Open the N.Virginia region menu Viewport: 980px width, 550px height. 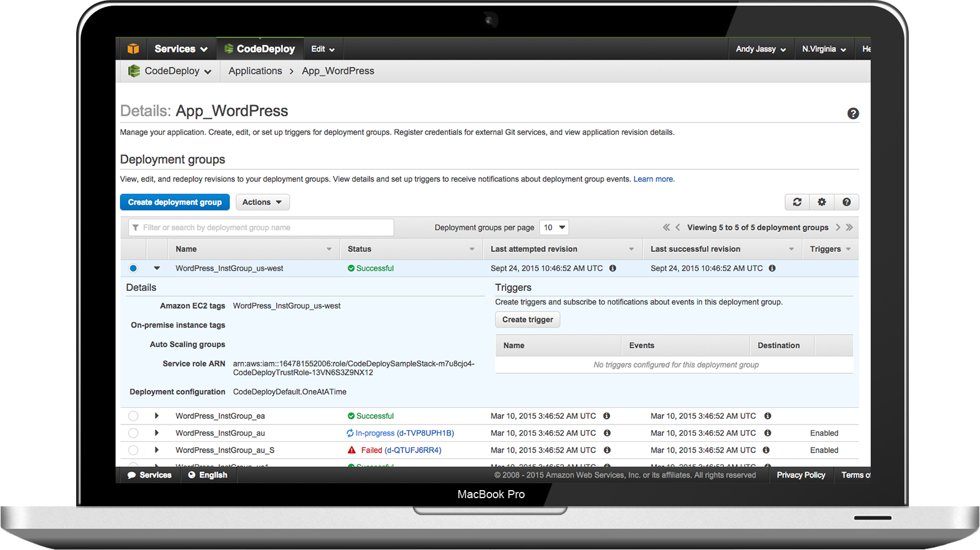pyautogui.click(x=824, y=49)
